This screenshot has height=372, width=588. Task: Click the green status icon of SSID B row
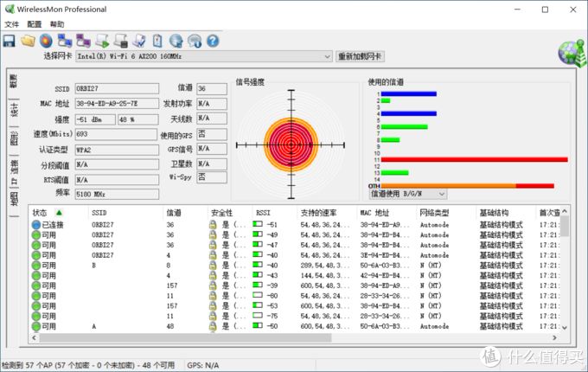coord(36,265)
